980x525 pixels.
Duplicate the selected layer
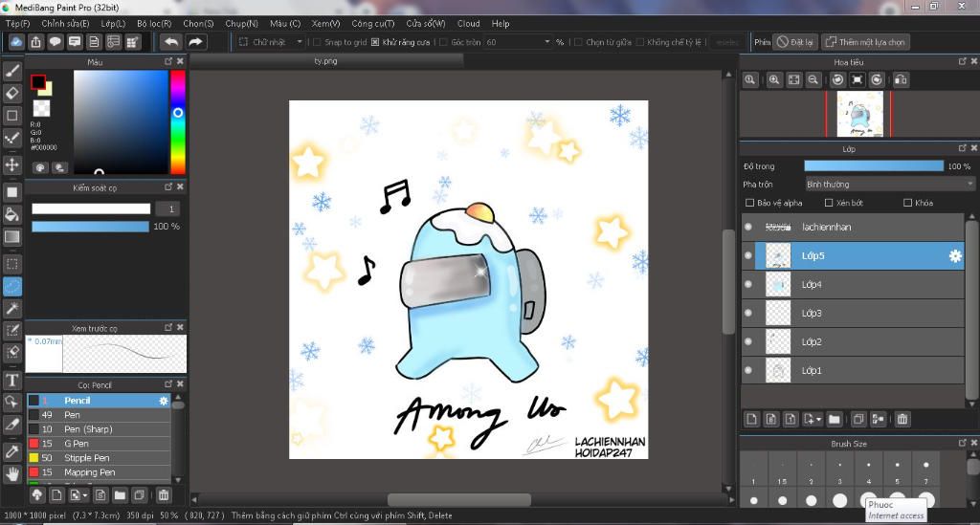click(858, 419)
